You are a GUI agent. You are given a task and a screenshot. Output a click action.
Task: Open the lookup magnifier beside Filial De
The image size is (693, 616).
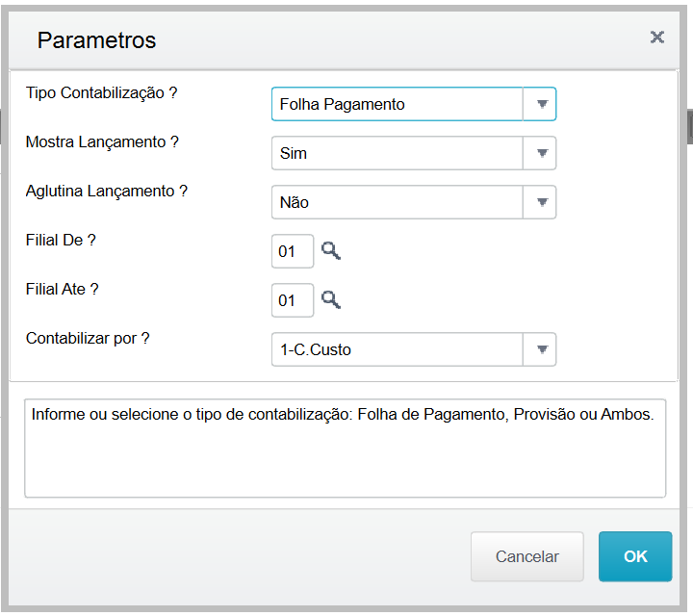click(330, 250)
